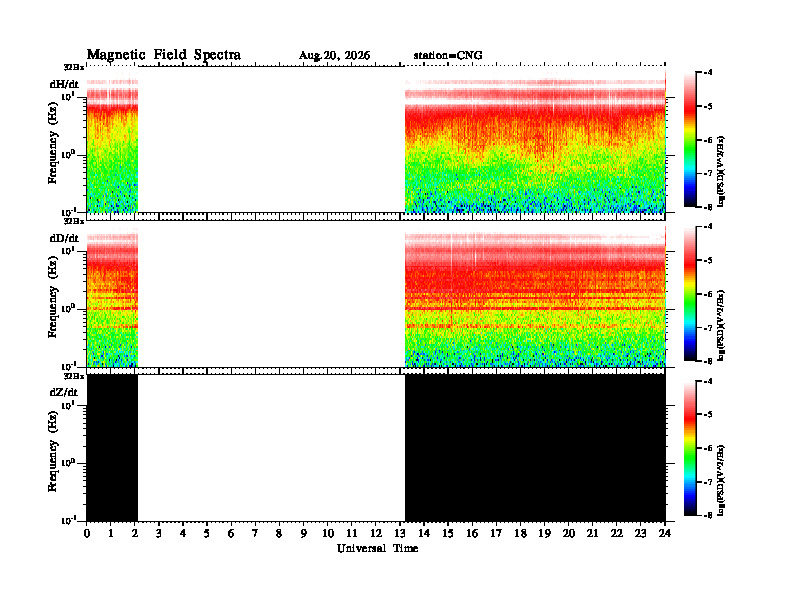Click hour "23" on the time axis
Image resolution: width=792 pixels, height=612 pixels.
tap(641, 533)
